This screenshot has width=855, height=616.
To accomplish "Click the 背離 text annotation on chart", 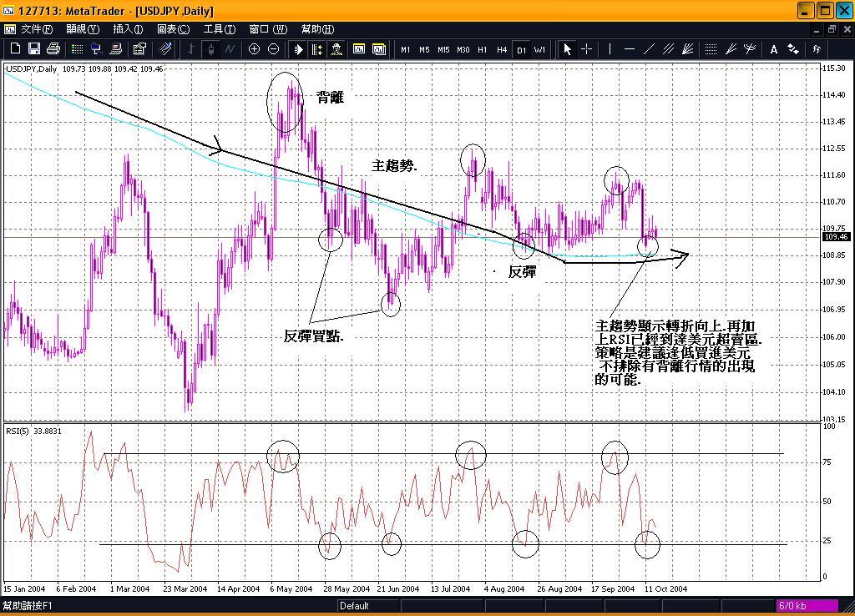I will point(331,97).
